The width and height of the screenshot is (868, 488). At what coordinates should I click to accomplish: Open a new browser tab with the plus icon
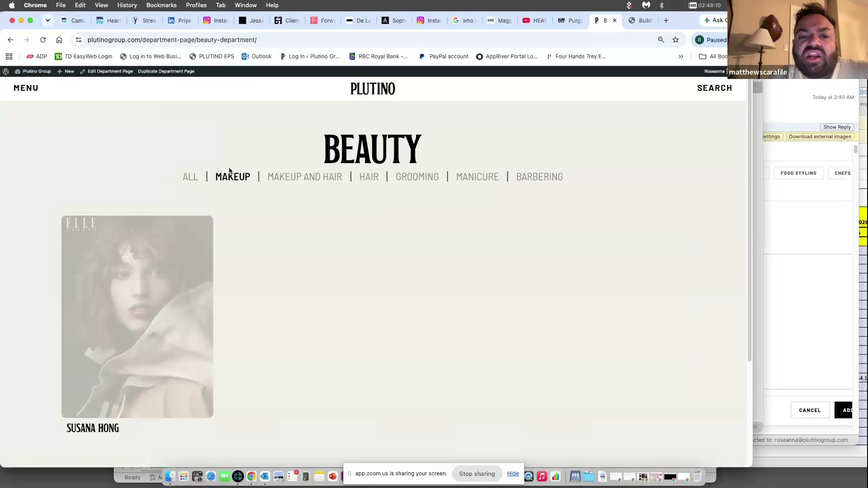[666, 21]
